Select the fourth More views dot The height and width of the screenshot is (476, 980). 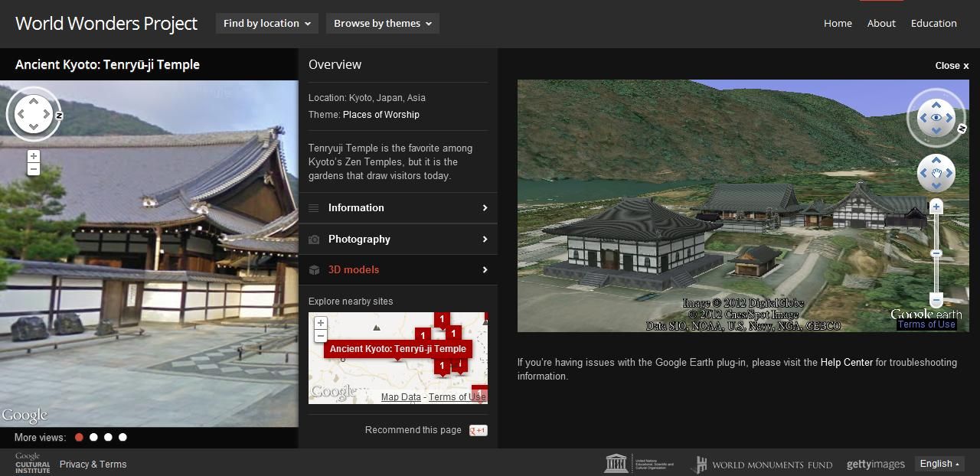pyautogui.click(x=122, y=437)
